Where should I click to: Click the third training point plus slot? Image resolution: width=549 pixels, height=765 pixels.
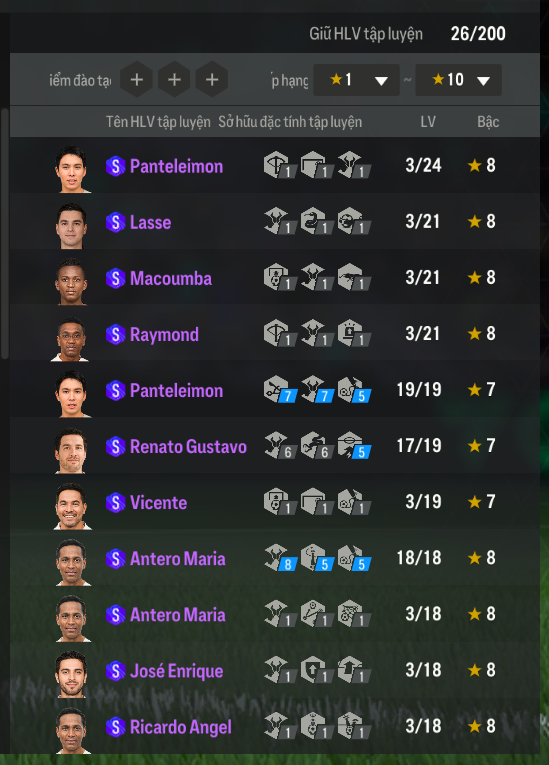[x=212, y=80]
